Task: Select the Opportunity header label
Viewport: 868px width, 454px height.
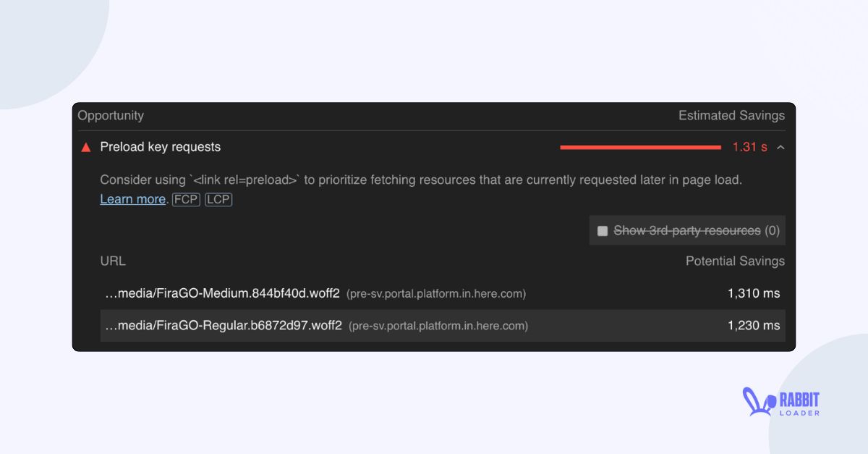Action: [111, 115]
